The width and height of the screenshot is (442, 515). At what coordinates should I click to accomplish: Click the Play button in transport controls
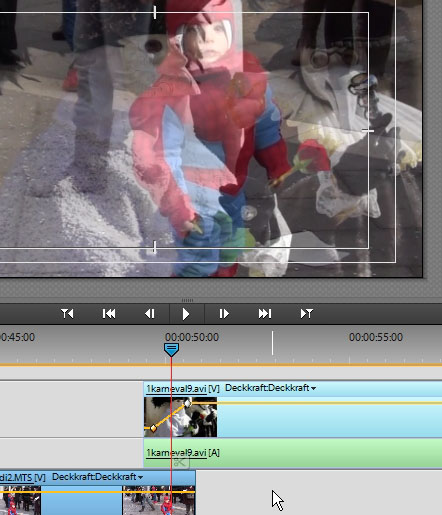pos(186,314)
